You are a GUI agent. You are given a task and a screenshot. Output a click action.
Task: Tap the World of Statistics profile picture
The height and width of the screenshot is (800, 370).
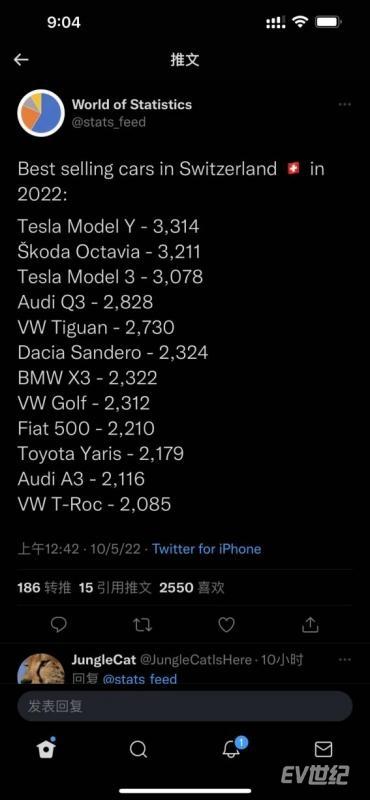click(x=41, y=113)
